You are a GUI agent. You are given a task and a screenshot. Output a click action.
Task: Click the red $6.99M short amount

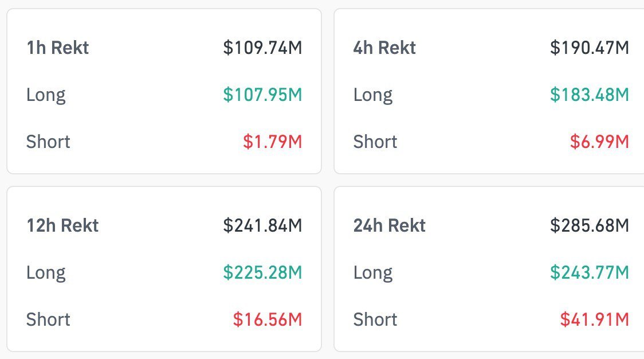click(599, 142)
